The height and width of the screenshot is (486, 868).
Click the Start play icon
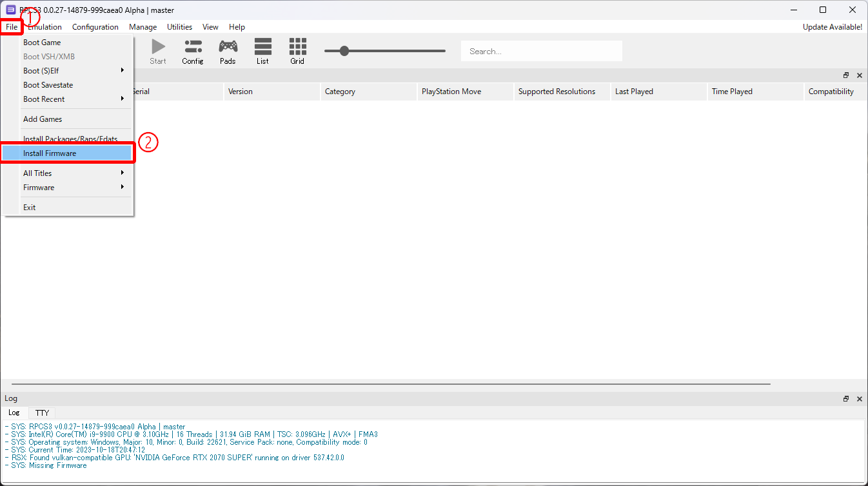[x=158, y=46]
